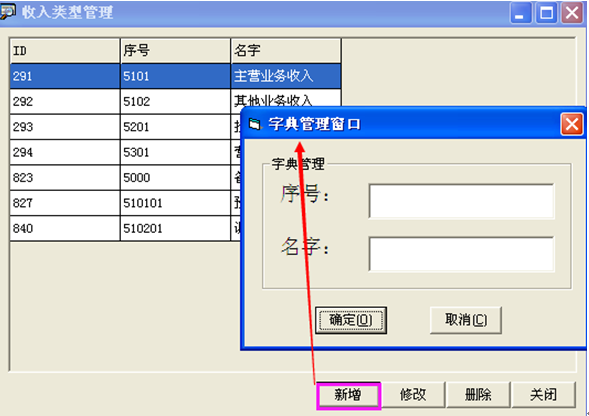Select the 5201 sequence cell

[x=175, y=127]
